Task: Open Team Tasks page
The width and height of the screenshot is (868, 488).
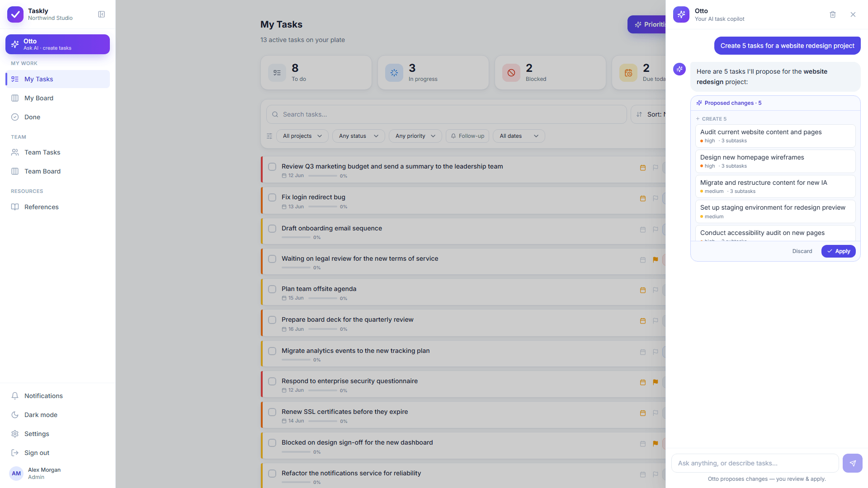Action: tap(57, 152)
